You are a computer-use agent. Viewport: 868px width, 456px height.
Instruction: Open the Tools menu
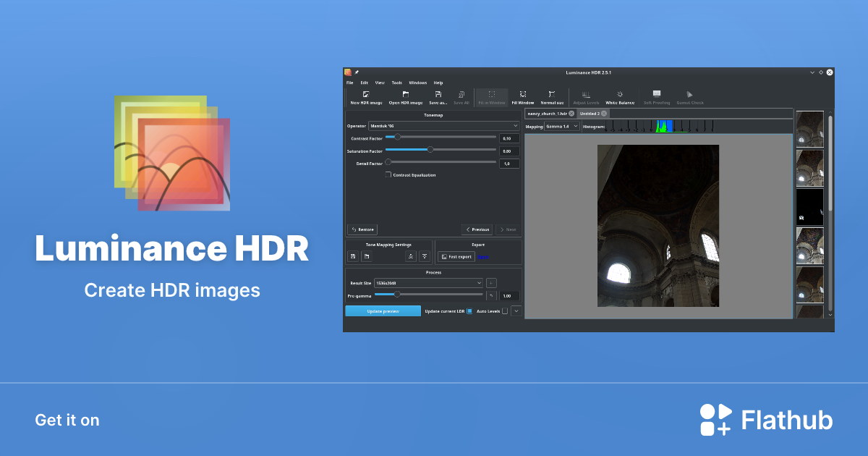tap(396, 83)
